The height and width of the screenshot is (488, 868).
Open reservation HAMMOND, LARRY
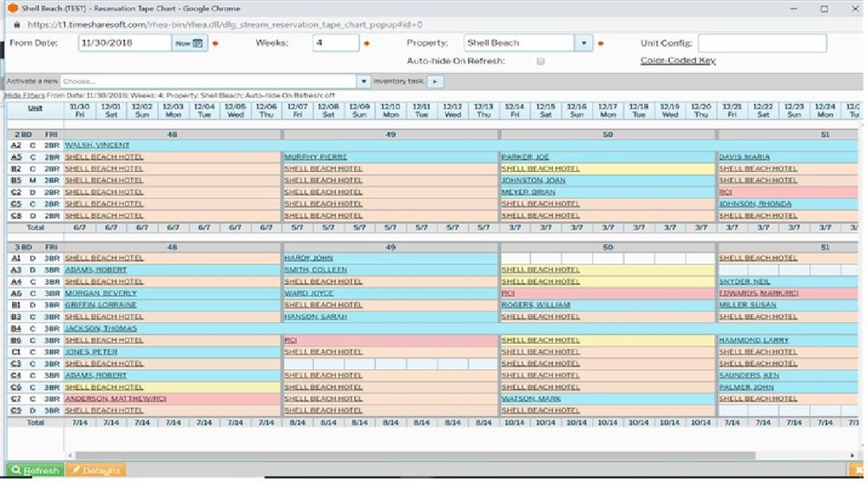click(753, 340)
